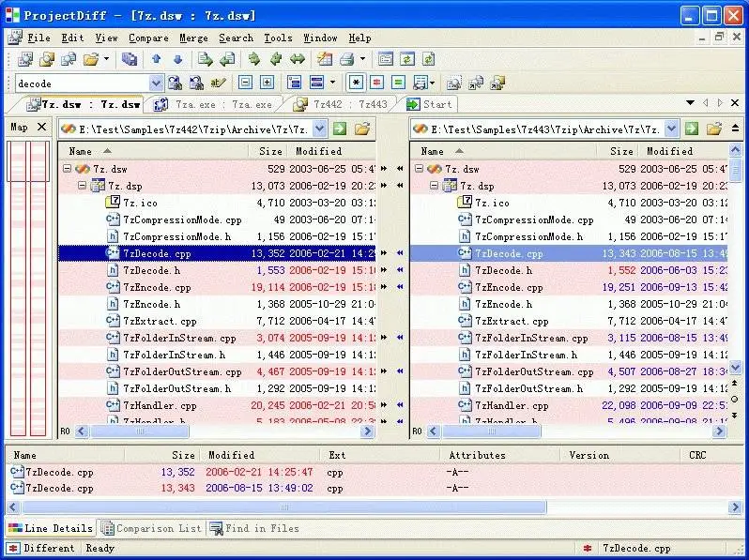Click the options panel icon after printer
This screenshot has height=560, width=749.
pos(386,59)
